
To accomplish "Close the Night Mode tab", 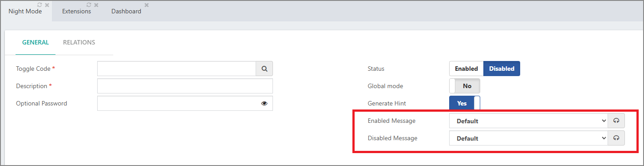I will coord(47,5).
